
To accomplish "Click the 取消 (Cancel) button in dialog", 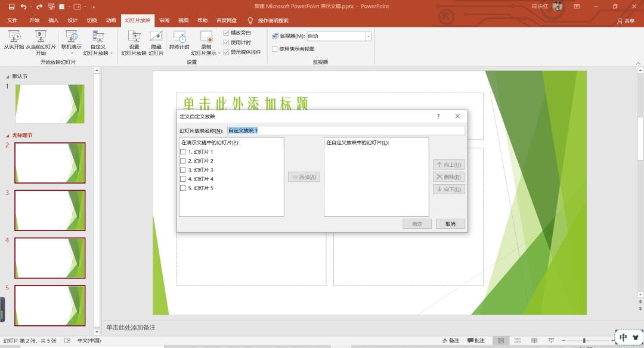I will click(x=450, y=224).
